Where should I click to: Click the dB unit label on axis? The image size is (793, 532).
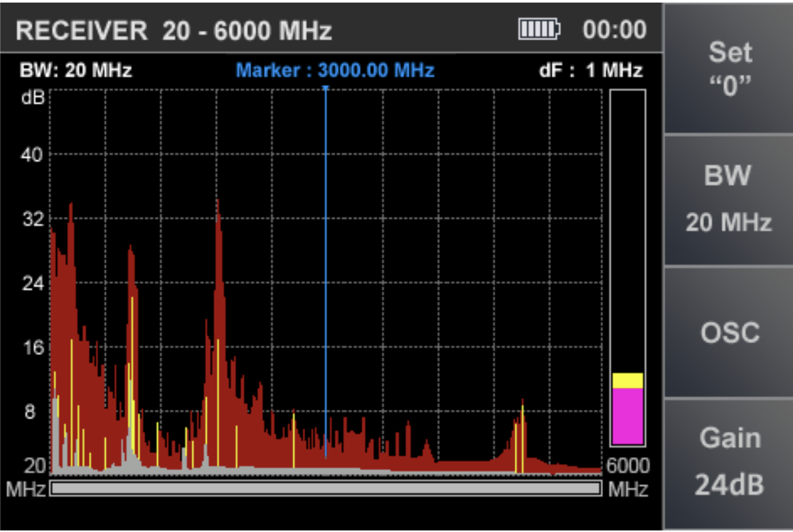pos(33,98)
